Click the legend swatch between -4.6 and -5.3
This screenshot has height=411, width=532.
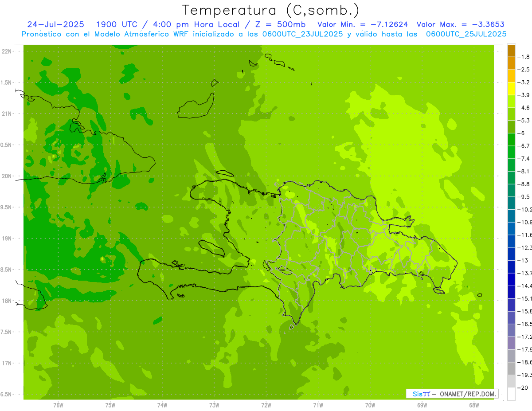[x=511, y=114]
